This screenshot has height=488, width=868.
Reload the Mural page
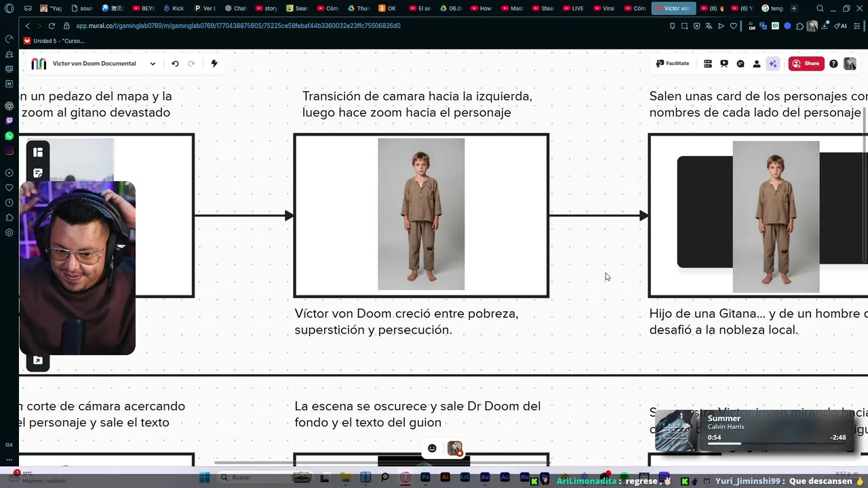[x=52, y=26]
